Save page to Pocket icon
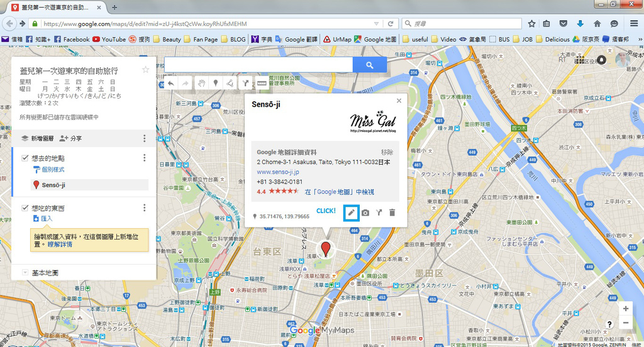The height and width of the screenshot is (347, 644). (563, 24)
